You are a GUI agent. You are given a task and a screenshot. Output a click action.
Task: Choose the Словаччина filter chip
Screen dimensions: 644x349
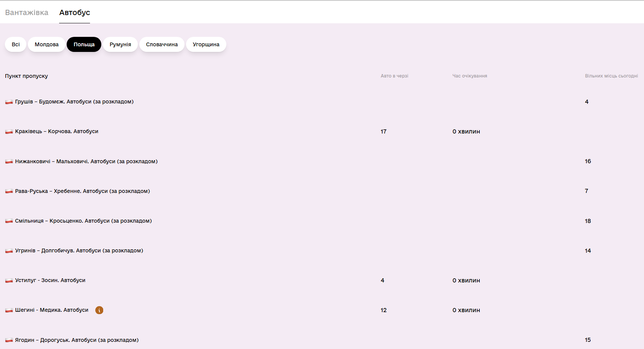[x=162, y=44]
